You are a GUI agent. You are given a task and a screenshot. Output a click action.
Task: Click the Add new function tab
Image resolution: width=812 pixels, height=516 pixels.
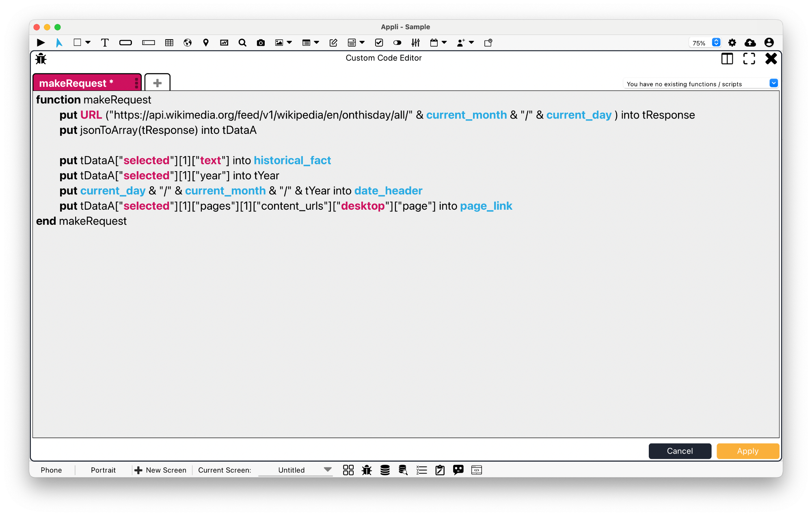[x=158, y=83]
